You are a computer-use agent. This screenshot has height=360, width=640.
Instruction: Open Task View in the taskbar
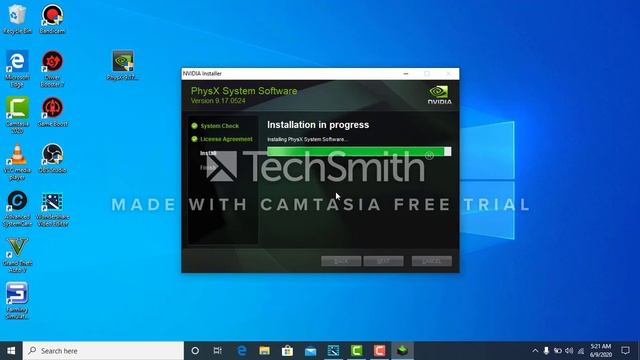(218, 351)
